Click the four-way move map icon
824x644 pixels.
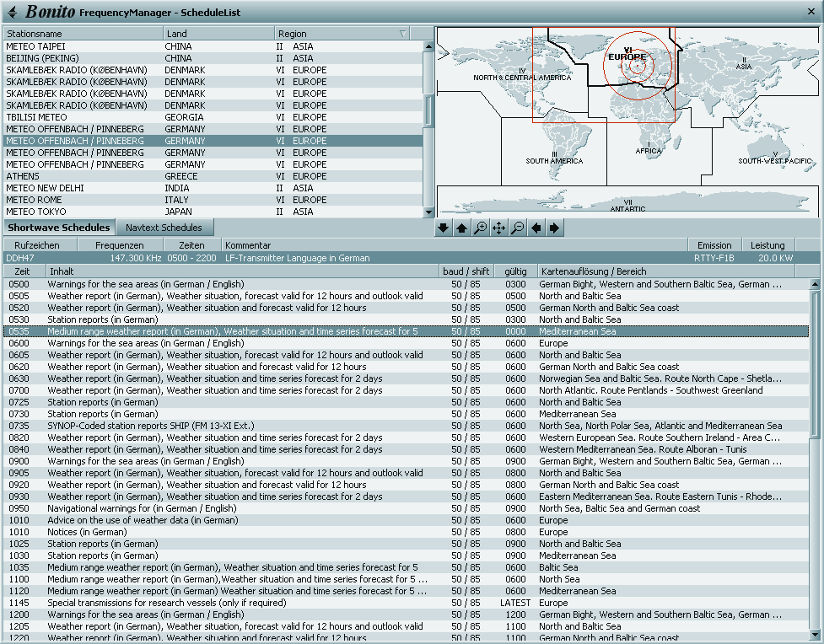tap(498, 228)
